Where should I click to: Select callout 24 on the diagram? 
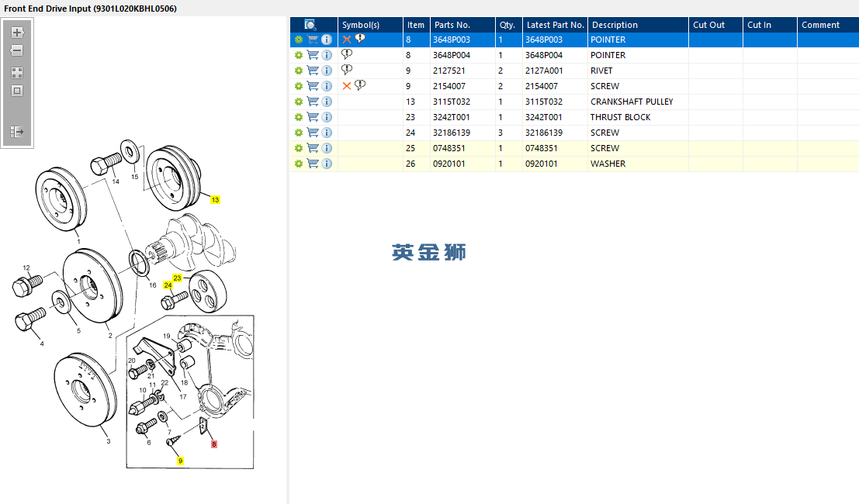point(168,285)
